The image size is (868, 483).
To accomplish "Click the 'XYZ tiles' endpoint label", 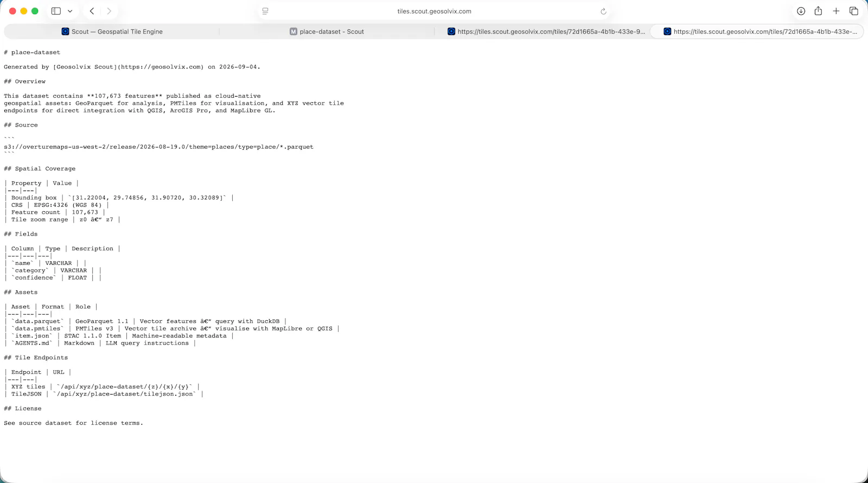I will pos(28,387).
